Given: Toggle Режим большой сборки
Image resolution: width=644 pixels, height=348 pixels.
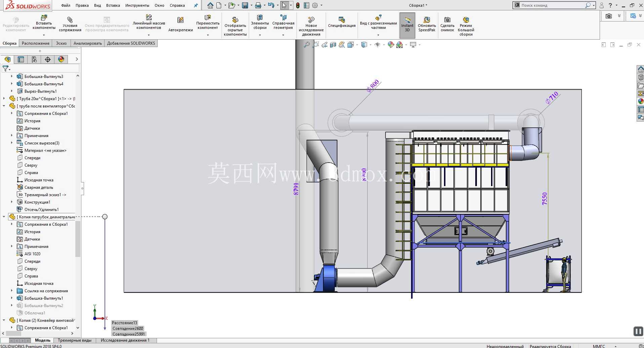Looking at the screenshot, I should [x=466, y=26].
